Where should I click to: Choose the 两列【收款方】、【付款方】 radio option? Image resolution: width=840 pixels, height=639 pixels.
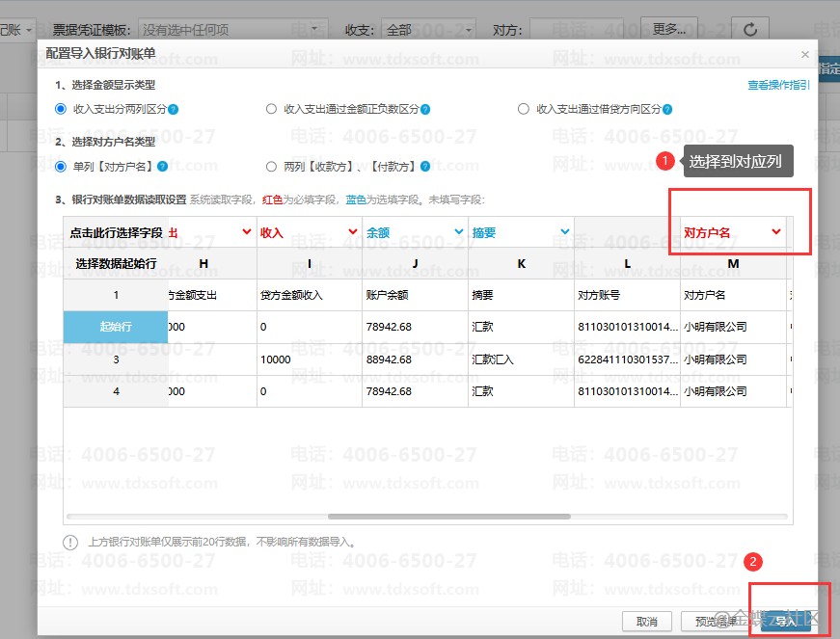pyautogui.click(x=271, y=167)
